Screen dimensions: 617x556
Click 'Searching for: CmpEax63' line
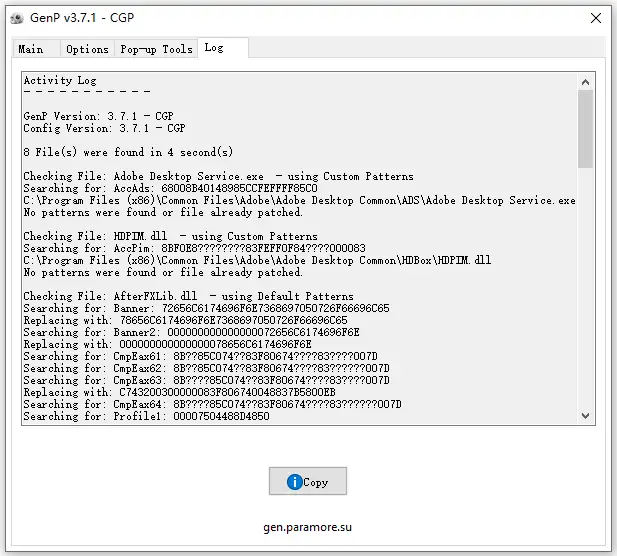tap(207, 380)
